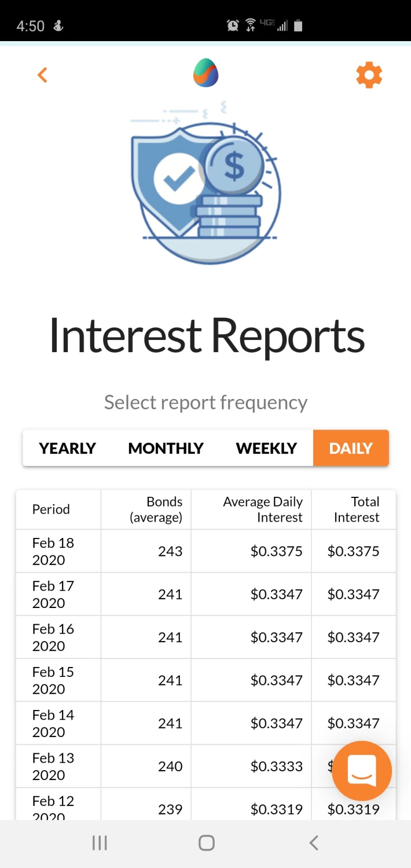Open settings via the orange gear icon
Screen dimensions: 411x868
click(369, 75)
